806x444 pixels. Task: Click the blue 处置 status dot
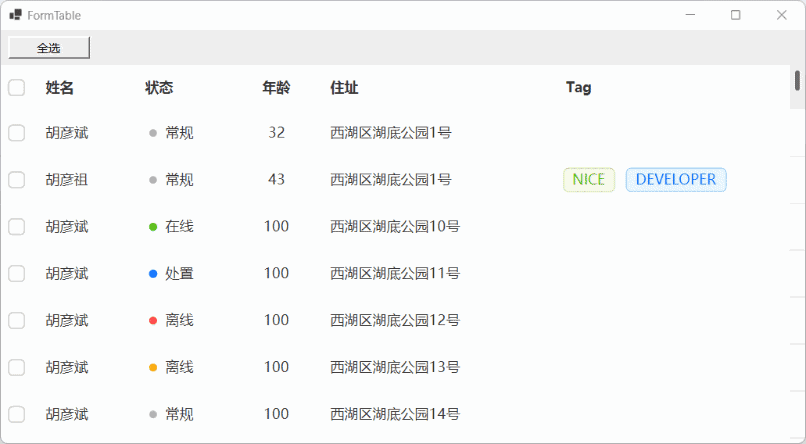pos(153,274)
